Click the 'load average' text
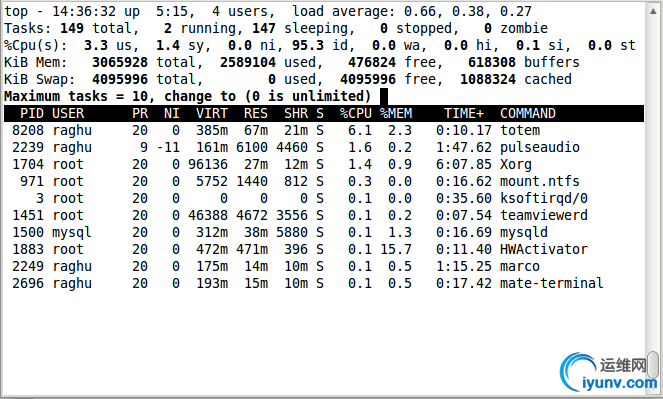Screen dimensions: 663x399 [x=344, y=11]
